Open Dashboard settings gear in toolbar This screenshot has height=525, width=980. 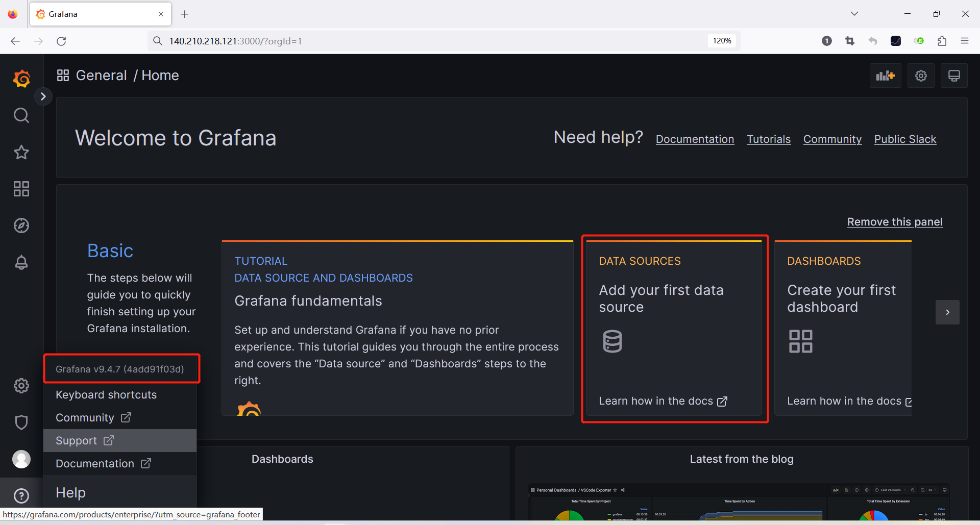coord(921,76)
